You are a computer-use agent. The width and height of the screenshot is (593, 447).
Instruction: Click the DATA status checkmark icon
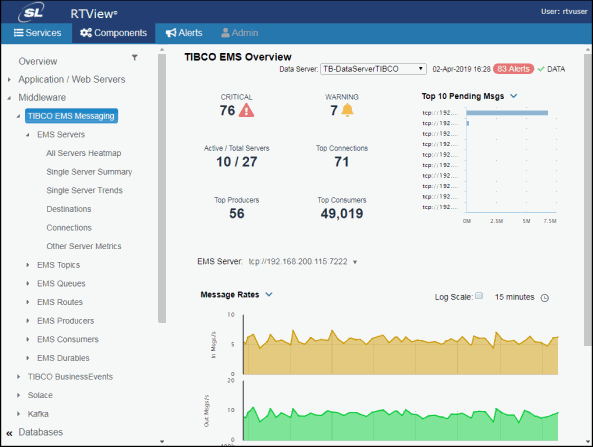click(541, 69)
